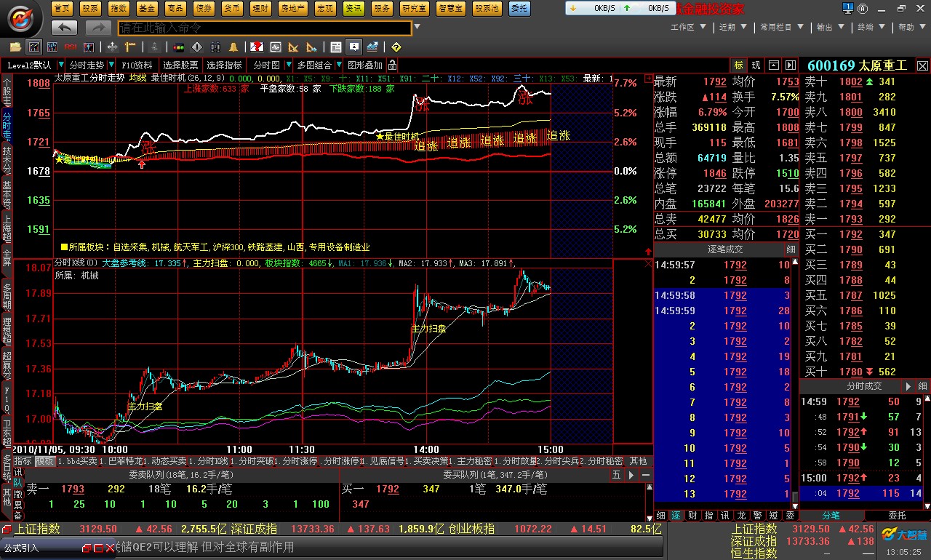Close the 600169 太原重工 quote panel

point(922,65)
